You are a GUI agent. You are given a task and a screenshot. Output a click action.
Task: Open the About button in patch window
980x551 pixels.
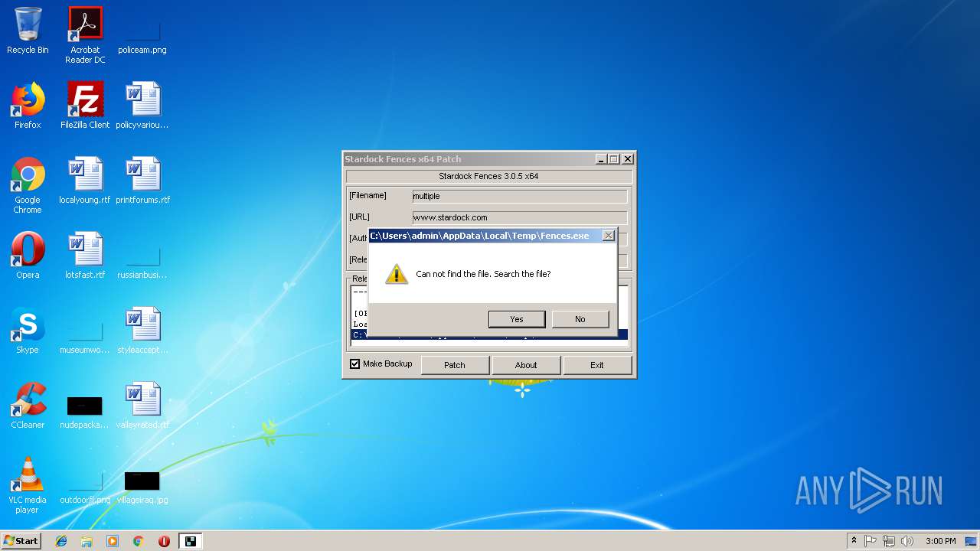pyautogui.click(x=526, y=365)
